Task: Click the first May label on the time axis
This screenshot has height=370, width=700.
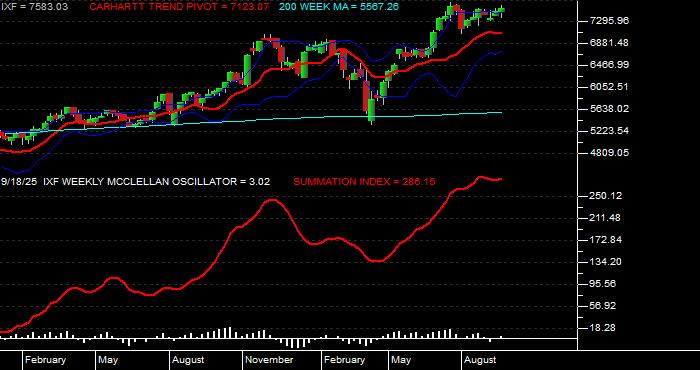Action: tap(108, 360)
